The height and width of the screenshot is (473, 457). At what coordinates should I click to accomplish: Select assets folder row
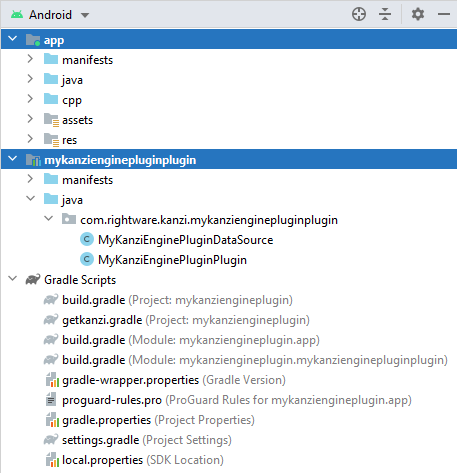tap(229, 119)
